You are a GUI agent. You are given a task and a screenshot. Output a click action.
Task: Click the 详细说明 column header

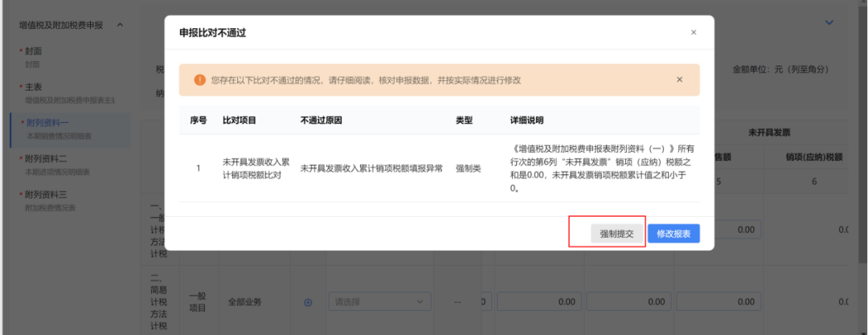click(527, 121)
